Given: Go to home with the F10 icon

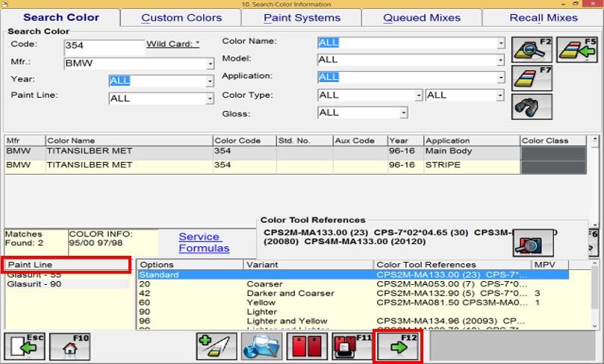Looking at the screenshot, I should coord(71,347).
